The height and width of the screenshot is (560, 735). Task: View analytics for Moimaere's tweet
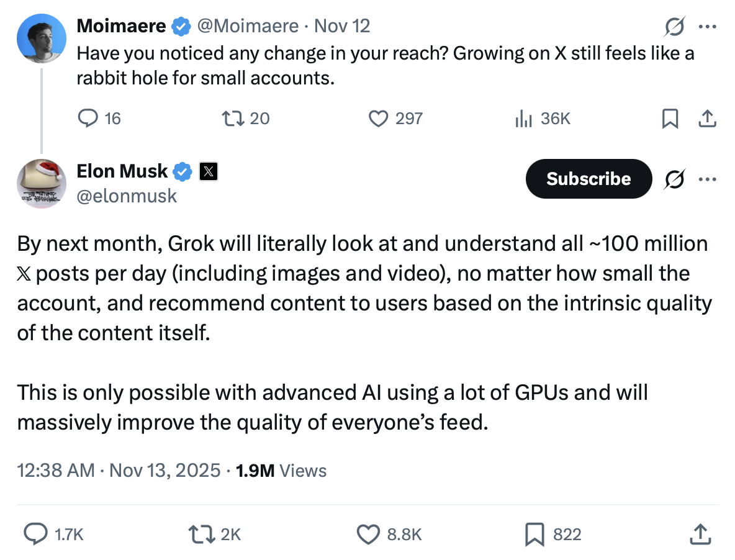tap(526, 118)
